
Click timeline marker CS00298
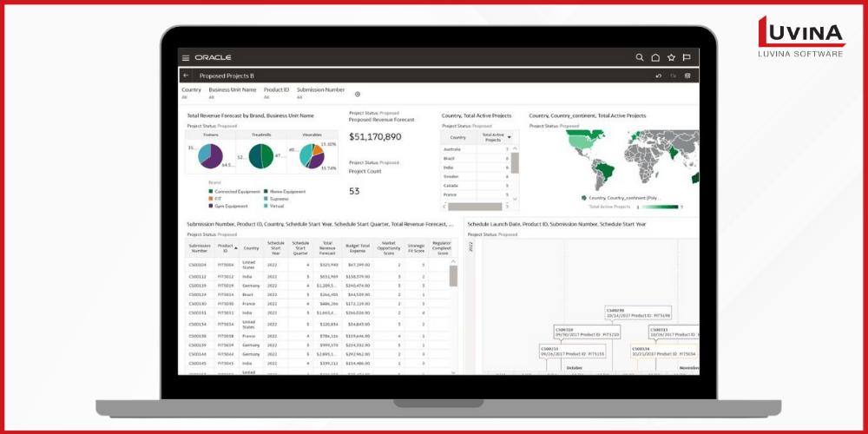(638, 312)
